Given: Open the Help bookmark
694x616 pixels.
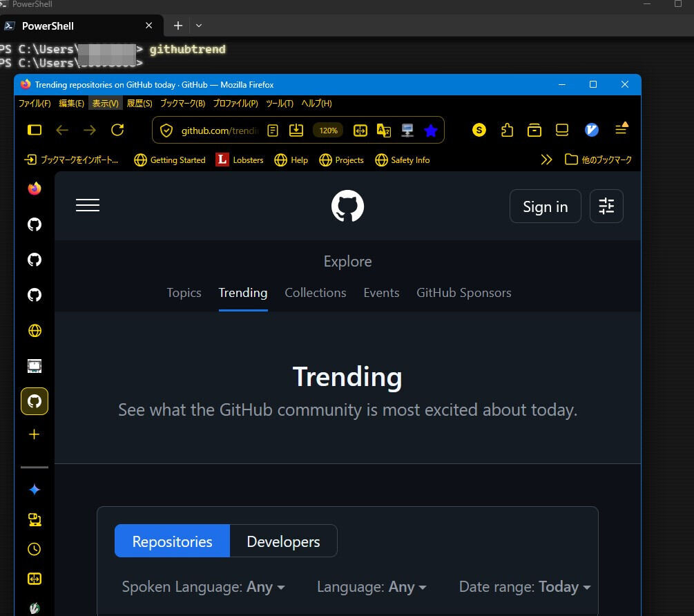Looking at the screenshot, I should 291,160.
